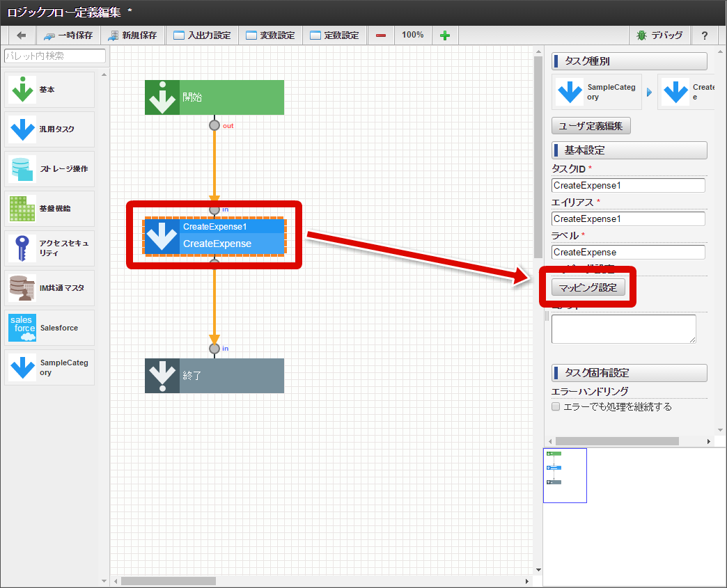
Task: Click the canvas vertical scrollbar
Action: coord(538,157)
